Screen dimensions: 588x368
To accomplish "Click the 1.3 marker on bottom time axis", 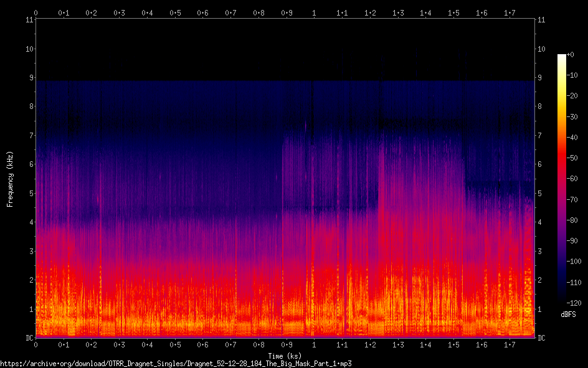I will pyautogui.click(x=397, y=344).
